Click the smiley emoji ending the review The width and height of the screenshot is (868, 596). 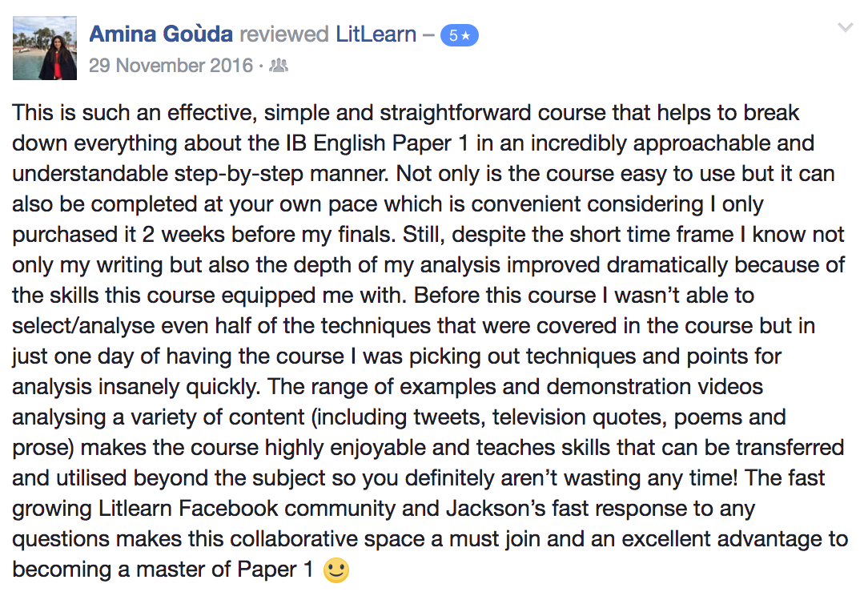336,570
